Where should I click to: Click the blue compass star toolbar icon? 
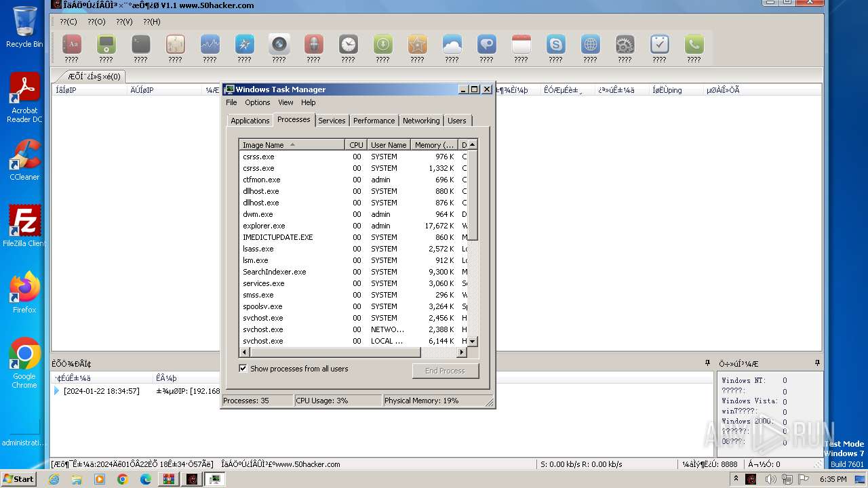(x=245, y=45)
